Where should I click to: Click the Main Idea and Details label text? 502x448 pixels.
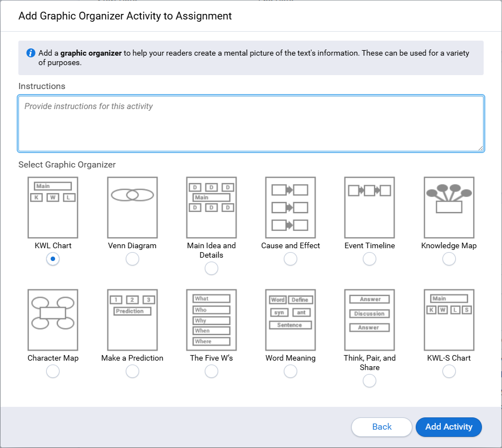tap(211, 250)
